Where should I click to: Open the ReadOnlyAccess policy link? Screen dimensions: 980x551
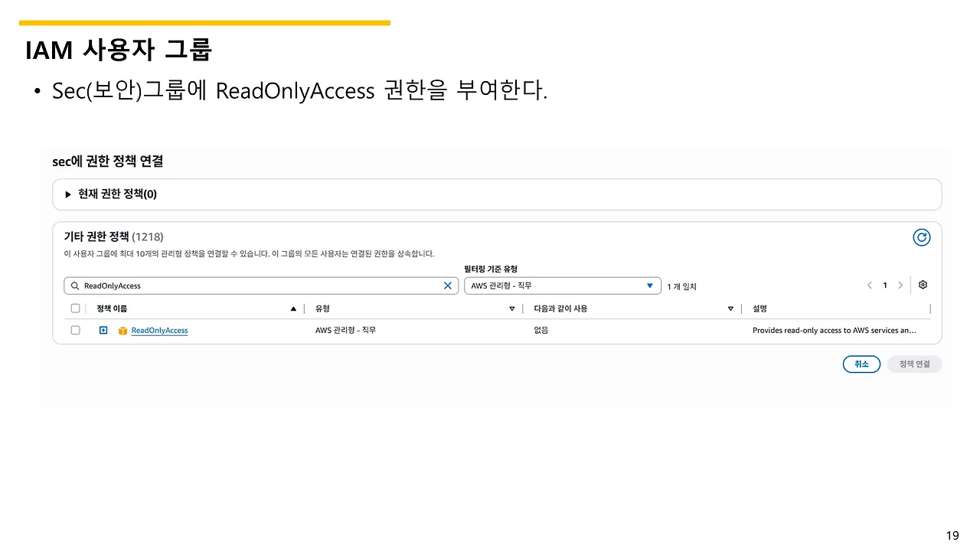(159, 331)
